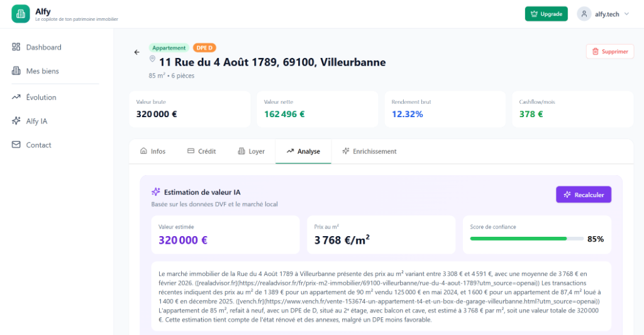This screenshot has width=644, height=335.
Task: Expand the alfy.tech account dropdown chevron
Action: coord(627,14)
